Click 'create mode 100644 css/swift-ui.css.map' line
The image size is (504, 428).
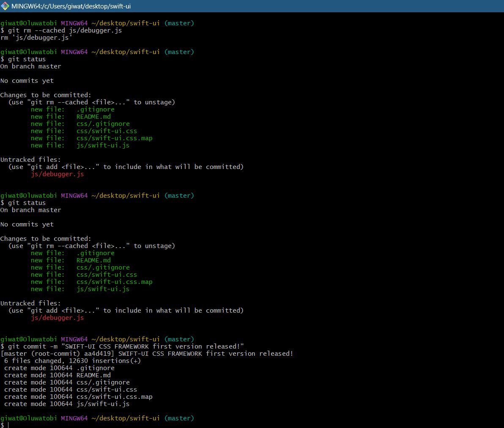click(78, 397)
